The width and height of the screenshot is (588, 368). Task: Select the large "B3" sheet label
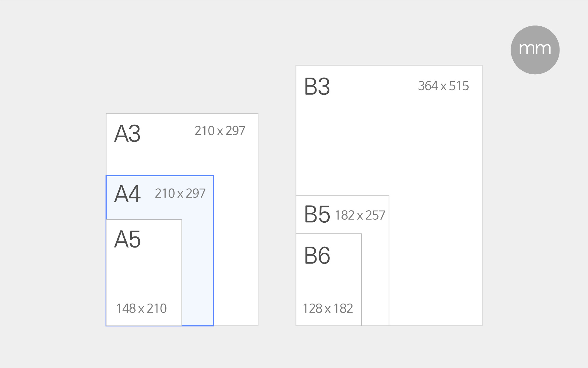point(317,87)
